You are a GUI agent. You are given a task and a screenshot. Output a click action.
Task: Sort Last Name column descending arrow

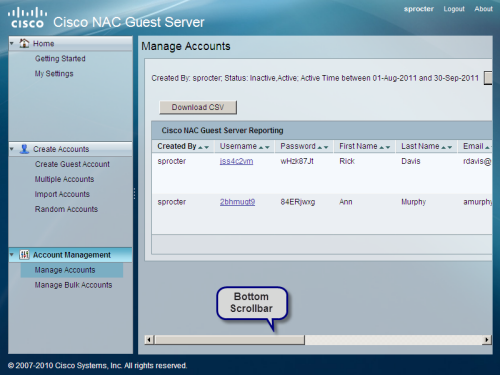click(450, 147)
